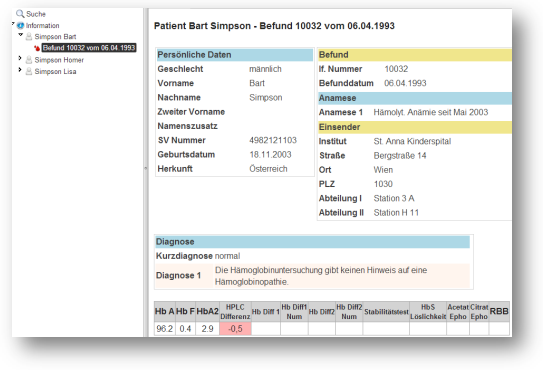Image resolution: width=543 pixels, height=370 pixels.
Task: Click the splitter handle between the panels
Action: (146, 168)
